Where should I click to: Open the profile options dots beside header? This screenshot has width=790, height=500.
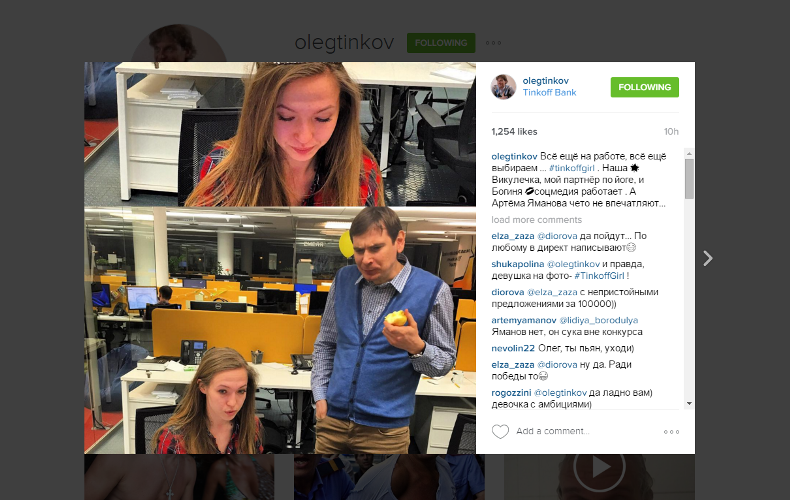coord(493,43)
